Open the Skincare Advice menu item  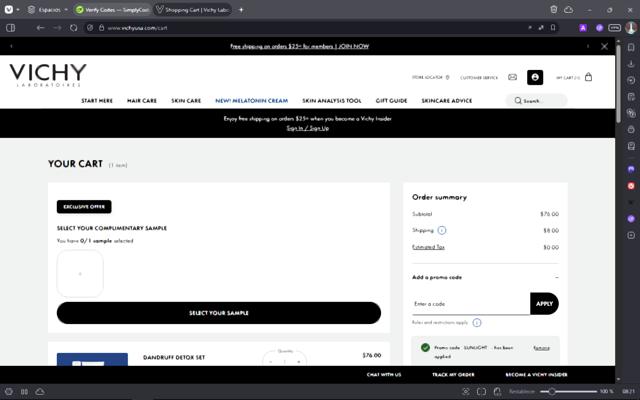447,100
